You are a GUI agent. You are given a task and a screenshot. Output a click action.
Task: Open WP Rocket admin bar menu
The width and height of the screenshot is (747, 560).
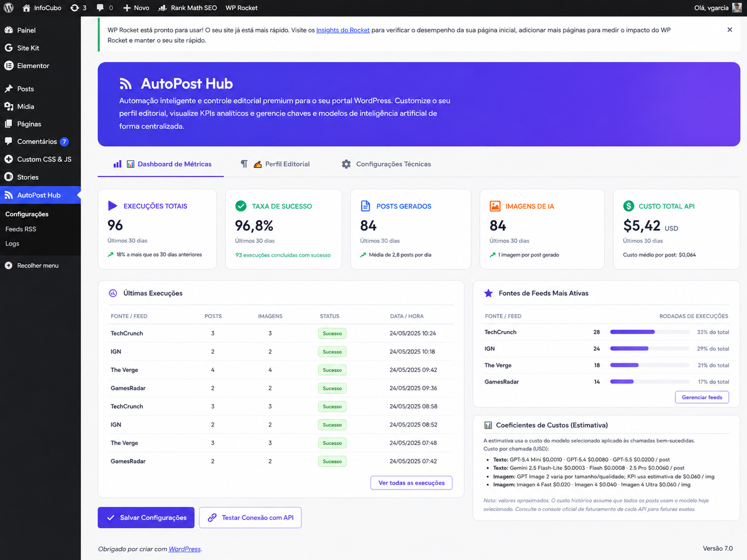pos(241,8)
